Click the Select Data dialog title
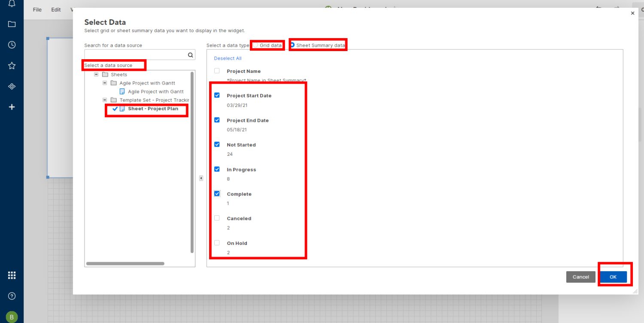 point(105,22)
